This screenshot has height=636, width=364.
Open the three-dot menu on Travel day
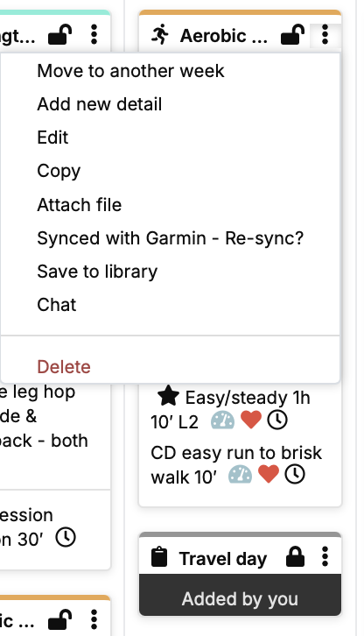325,556
